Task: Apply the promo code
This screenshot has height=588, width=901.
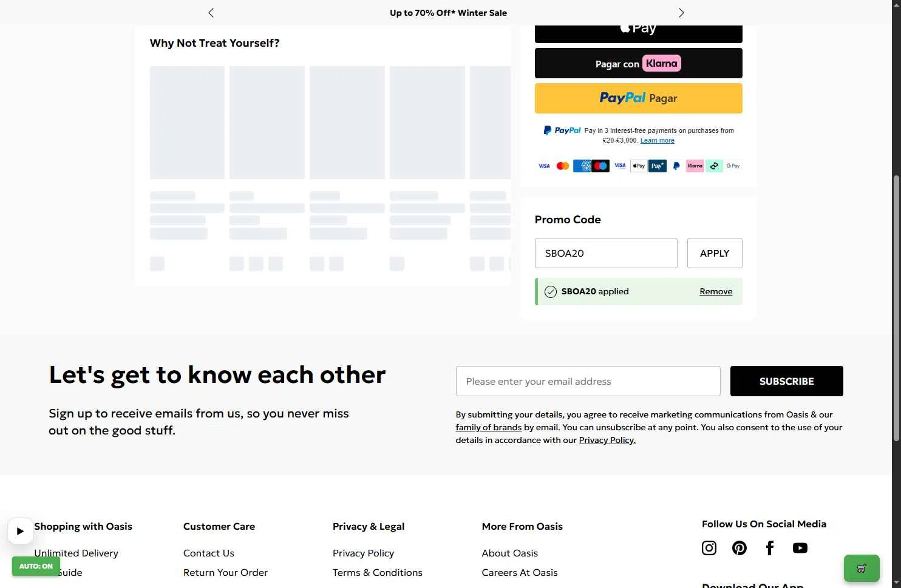Action: click(x=715, y=253)
